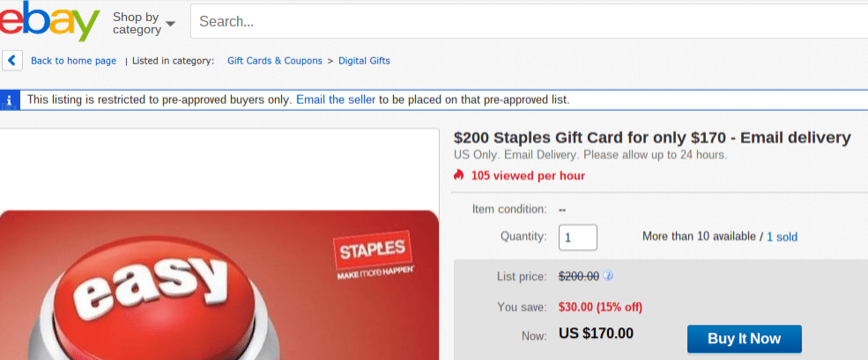
Task: Focus the Search text box
Action: [529, 22]
